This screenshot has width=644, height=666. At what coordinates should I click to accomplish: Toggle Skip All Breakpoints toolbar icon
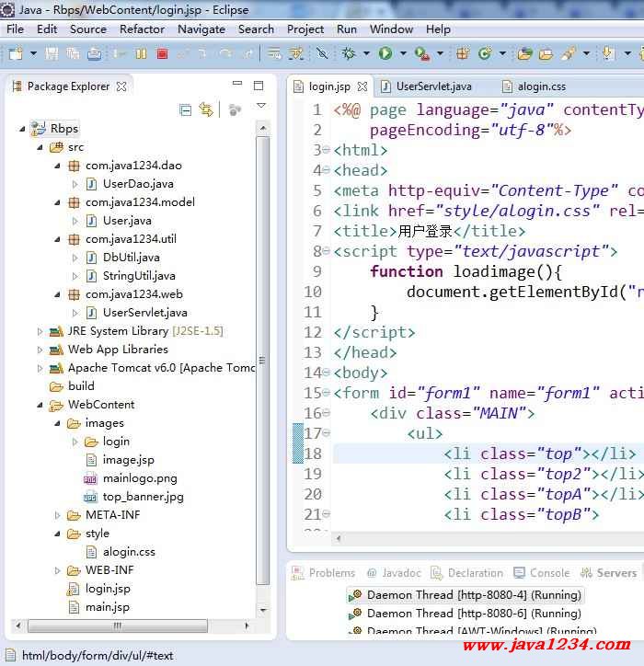322,53
